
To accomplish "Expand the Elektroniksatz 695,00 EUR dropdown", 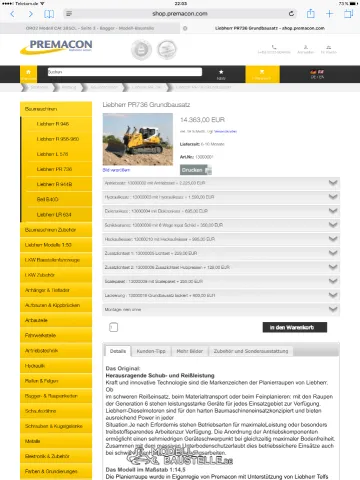I will [221, 211].
